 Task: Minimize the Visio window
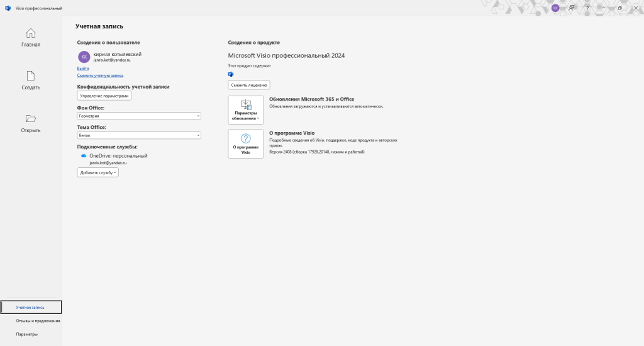(x=603, y=8)
